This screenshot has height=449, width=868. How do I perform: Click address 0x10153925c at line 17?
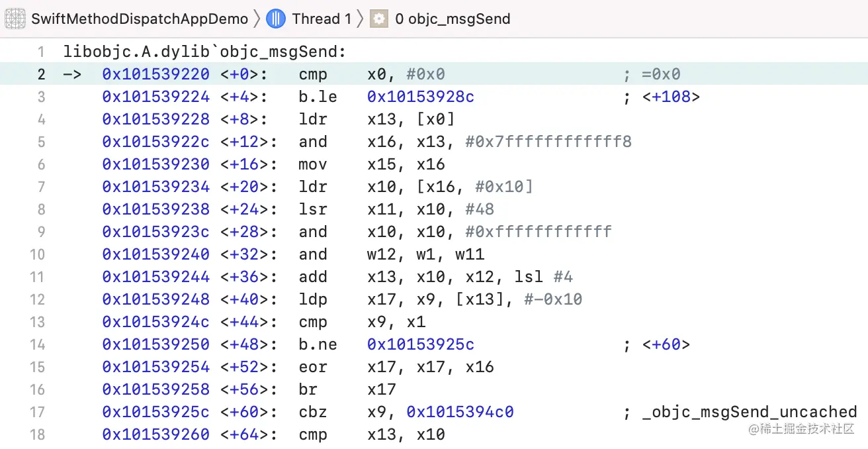[156, 412]
